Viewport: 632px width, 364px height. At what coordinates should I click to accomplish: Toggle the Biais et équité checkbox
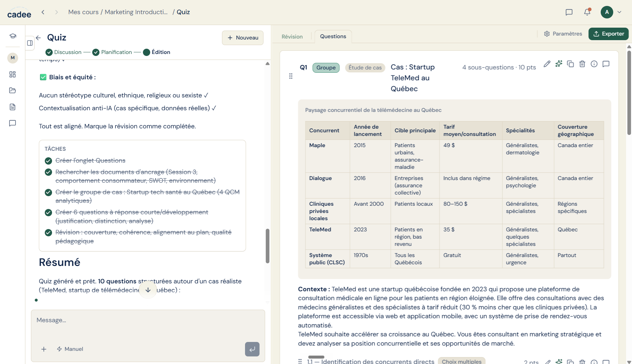(x=43, y=77)
